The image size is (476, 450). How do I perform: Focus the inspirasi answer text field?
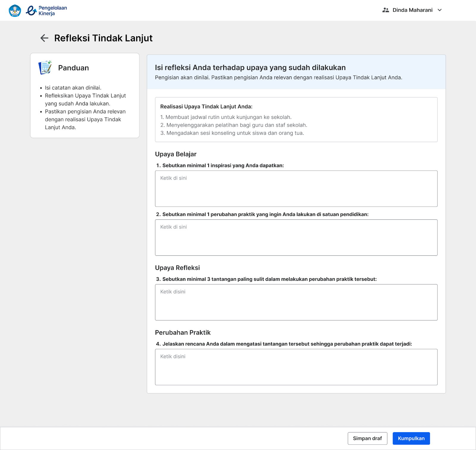click(296, 189)
